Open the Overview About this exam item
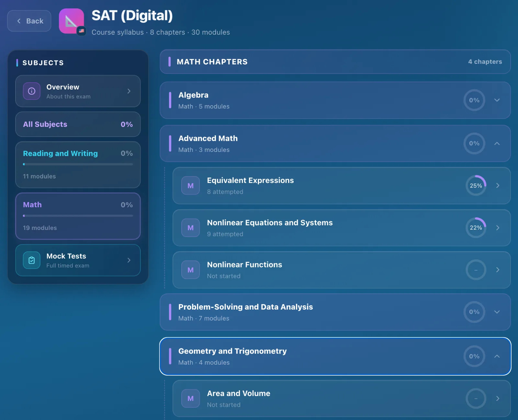 click(78, 91)
